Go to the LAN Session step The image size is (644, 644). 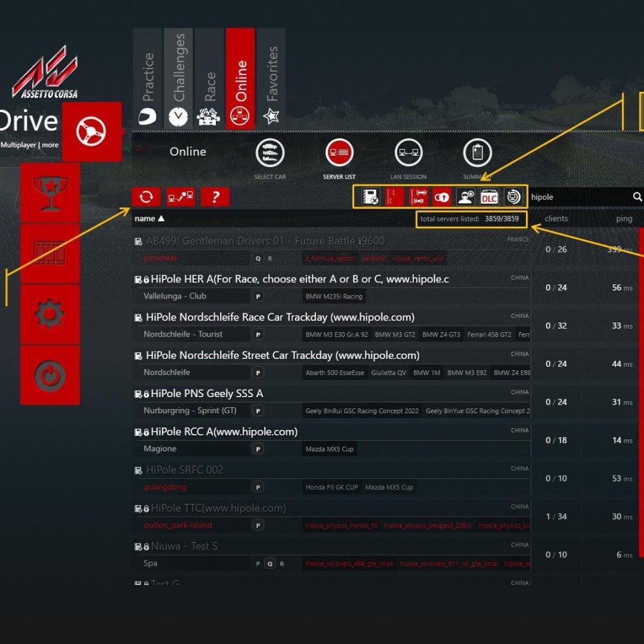[x=409, y=153]
